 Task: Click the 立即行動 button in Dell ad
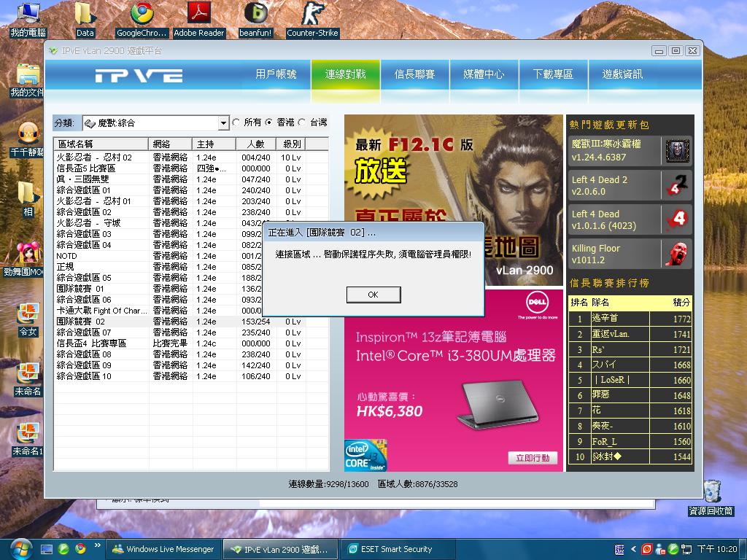(533, 458)
